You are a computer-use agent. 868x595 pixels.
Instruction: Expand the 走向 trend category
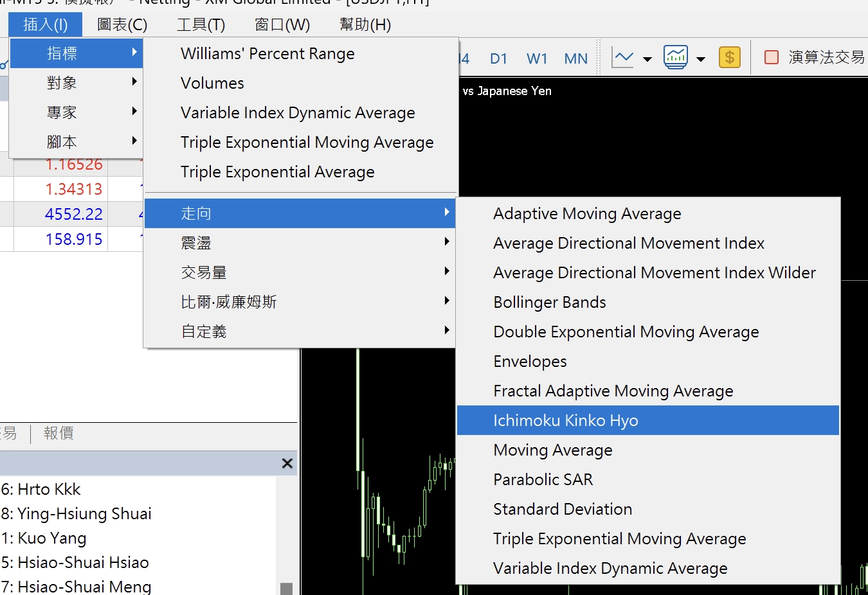(x=301, y=213)
